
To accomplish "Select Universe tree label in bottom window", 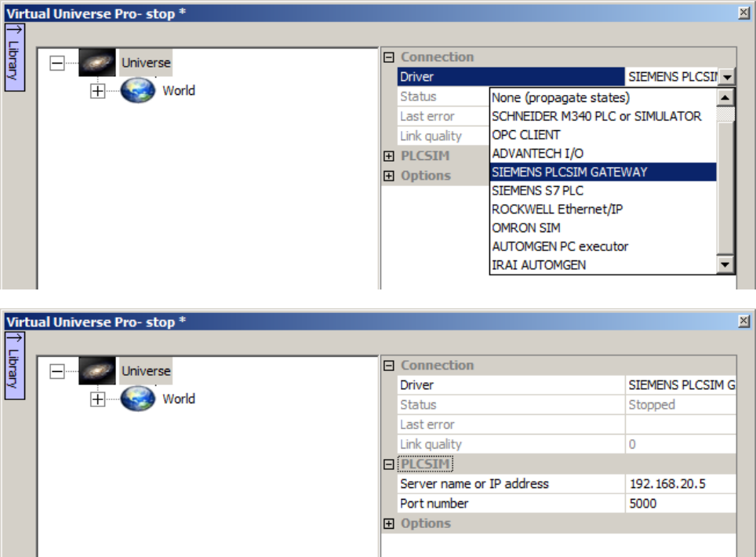I will pos(146,371).
